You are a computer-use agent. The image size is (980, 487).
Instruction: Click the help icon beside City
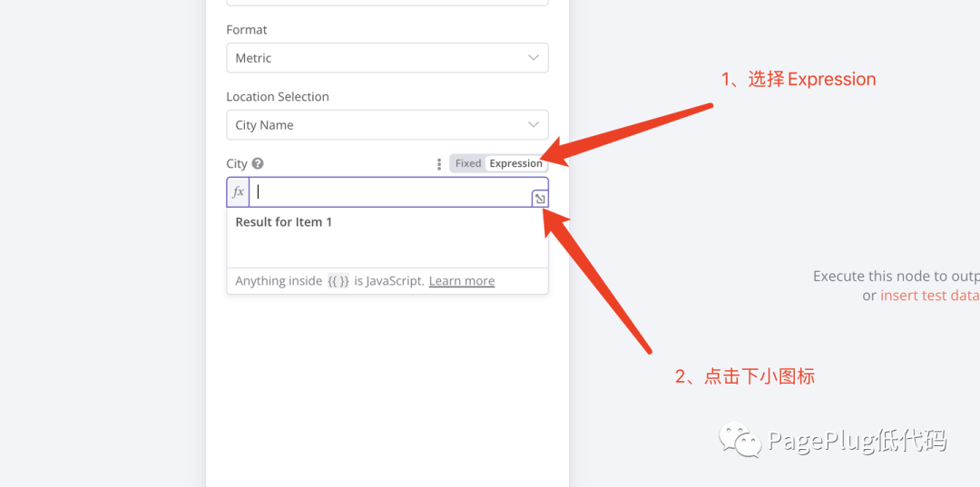tap(258, 164)
